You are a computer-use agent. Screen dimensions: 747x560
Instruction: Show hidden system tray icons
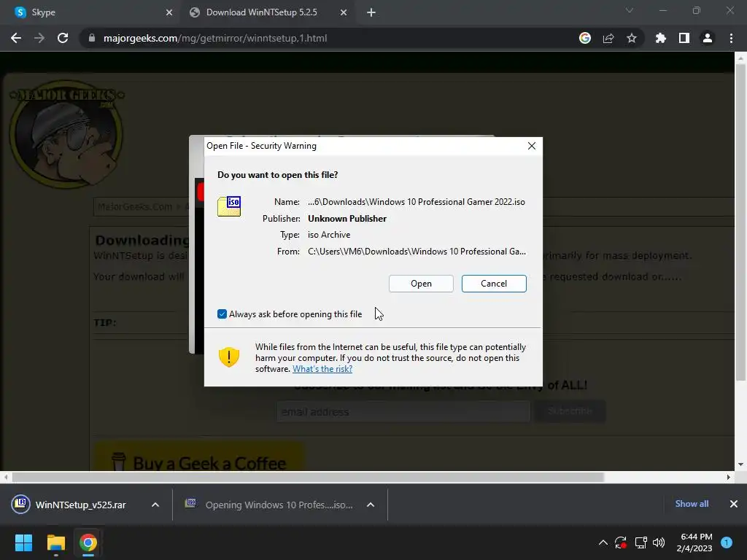click(x=603, y=542)
